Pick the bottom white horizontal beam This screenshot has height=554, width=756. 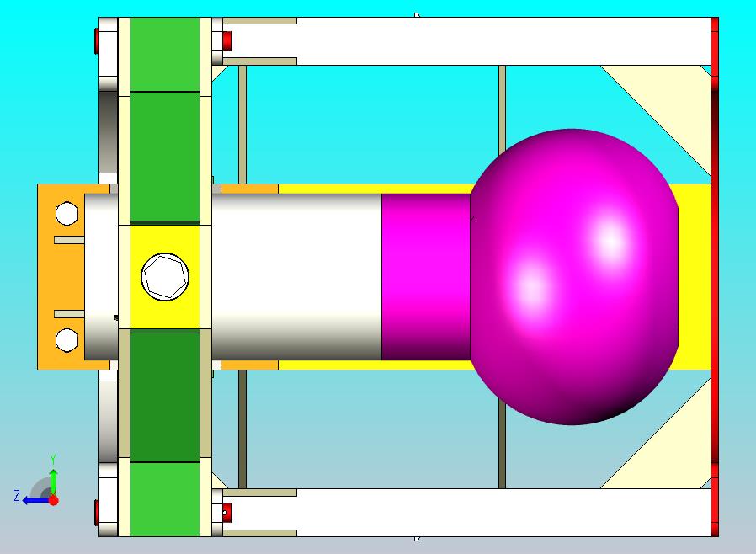click(466, 513)
